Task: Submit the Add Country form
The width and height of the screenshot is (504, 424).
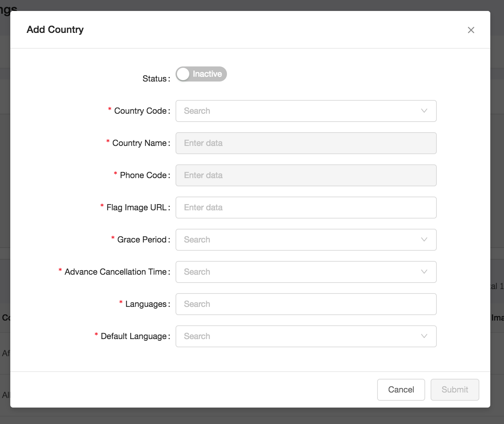Action: pos(455,390)
